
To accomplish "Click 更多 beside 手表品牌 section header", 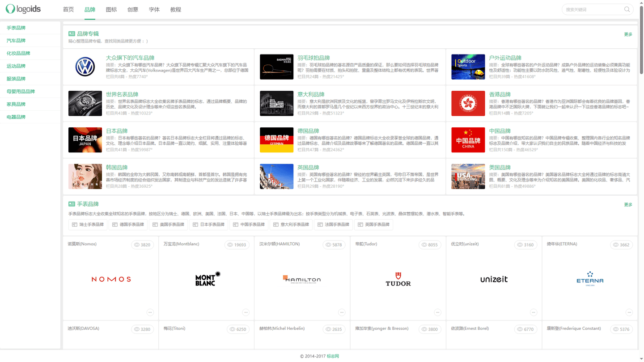I will point(628,205).
